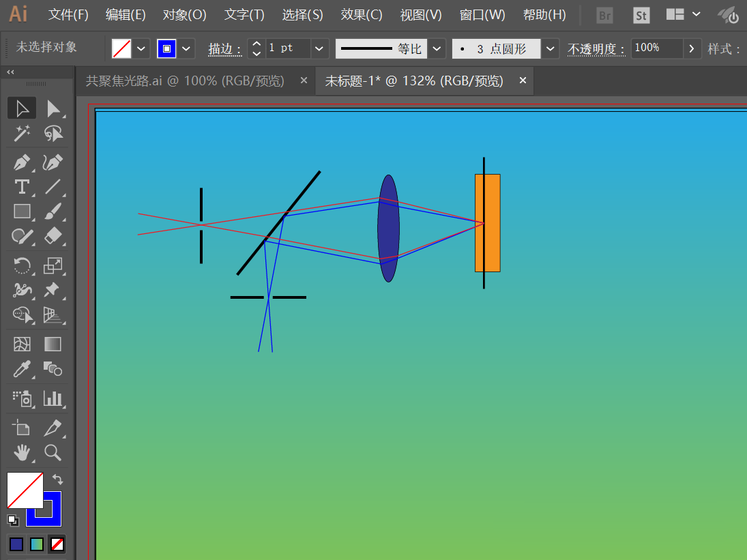The width and height of the screenshot is (747, 560).
Task: Select the Shape Builder tool
Action: coord(21,314)
